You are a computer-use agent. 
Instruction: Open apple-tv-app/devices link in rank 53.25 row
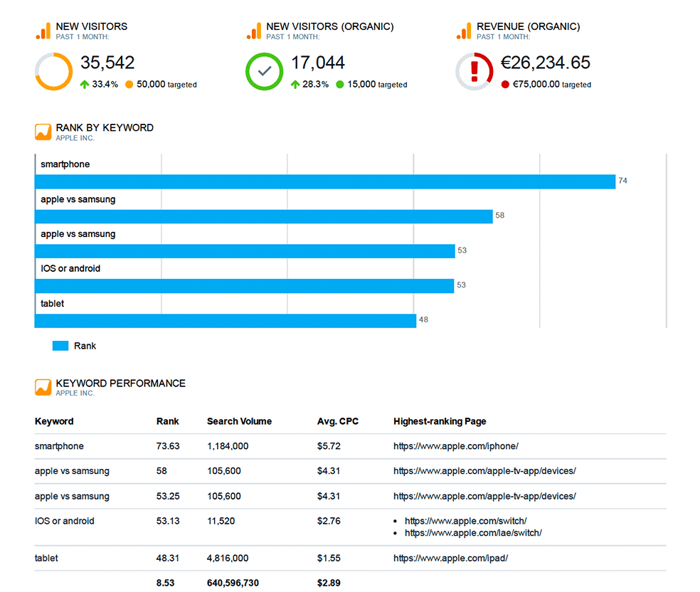[x=484, y=496]
